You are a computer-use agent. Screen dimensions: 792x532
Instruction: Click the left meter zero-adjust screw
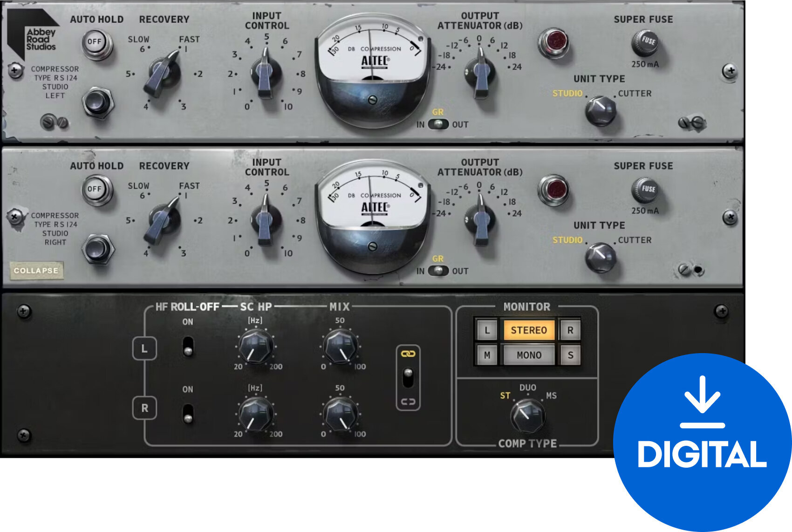[x=372, y=99]
